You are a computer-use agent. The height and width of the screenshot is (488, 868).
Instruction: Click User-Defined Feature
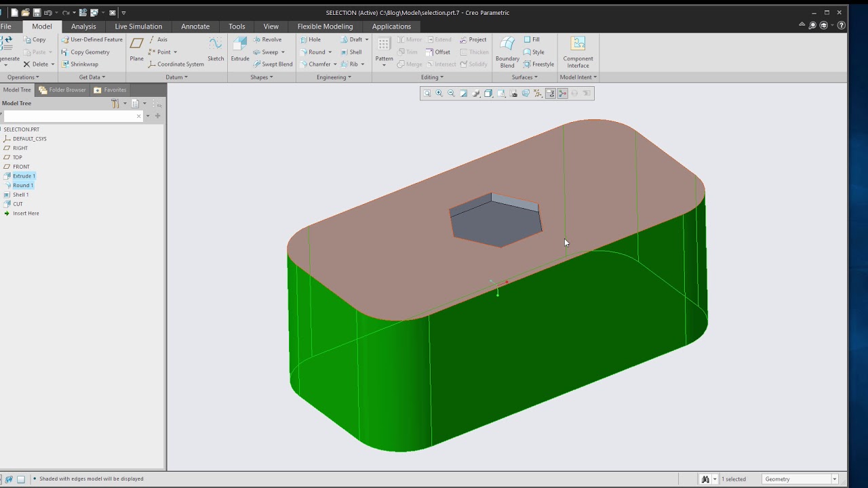(x=92, y=39)
